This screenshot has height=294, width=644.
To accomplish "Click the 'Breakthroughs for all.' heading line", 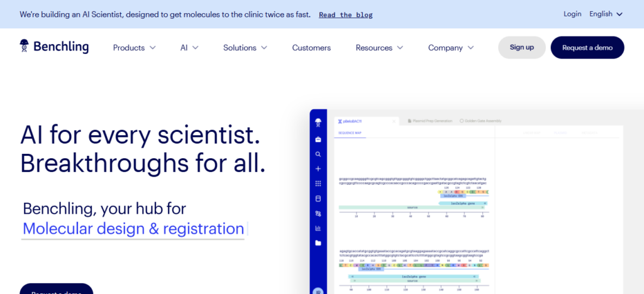I will pyautogui.click(x=143, y=162).
